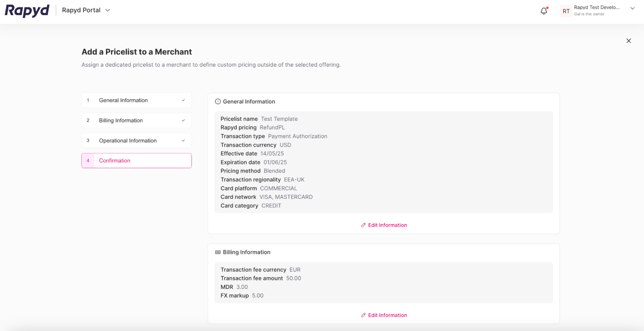Click Effective date 14/05/25
Viewport: 644px width, 331px height.
272,154
